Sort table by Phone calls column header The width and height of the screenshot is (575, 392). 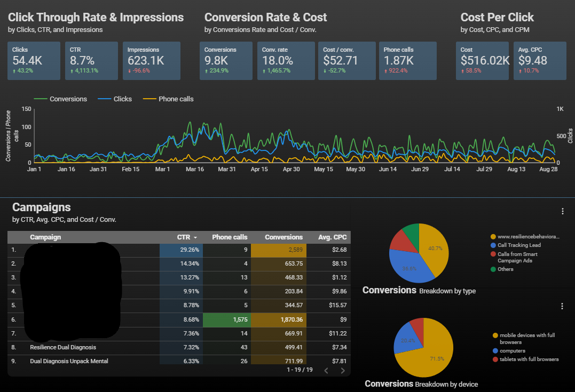tap(230, 237)
